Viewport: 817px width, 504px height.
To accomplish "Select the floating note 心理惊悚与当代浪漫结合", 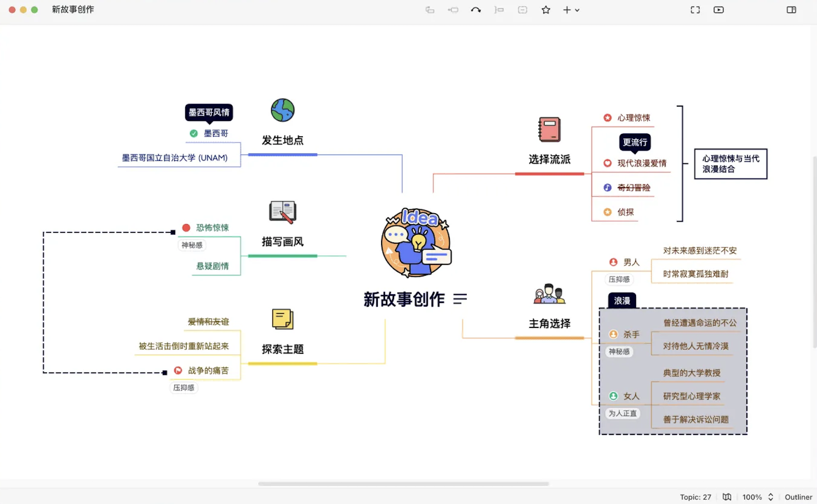I will 730,164.
